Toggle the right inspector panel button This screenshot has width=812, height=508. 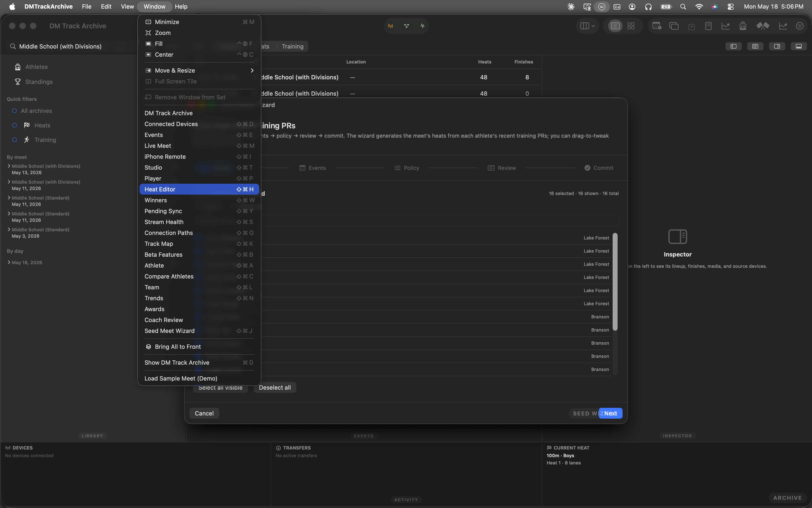[777, 46]
